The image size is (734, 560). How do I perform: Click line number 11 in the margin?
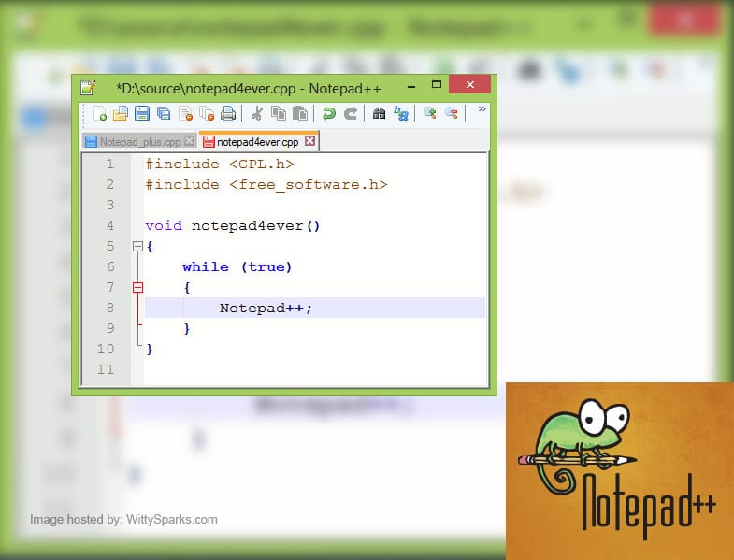pyautogui.click(x=106, y=369)
